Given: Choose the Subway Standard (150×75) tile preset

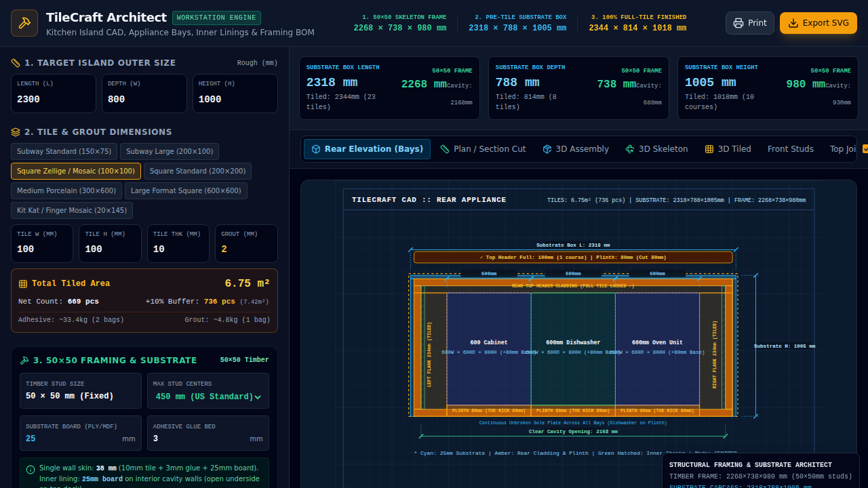Looking at the screenshot, I should (64, 152).
